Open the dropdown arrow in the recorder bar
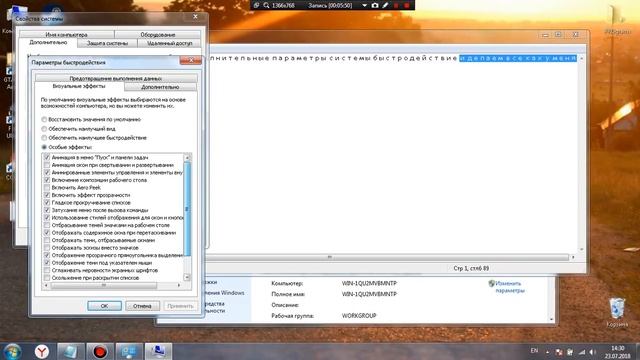Image resolution: width=640 pixels, height=360 pixels. tap(364, 5)
